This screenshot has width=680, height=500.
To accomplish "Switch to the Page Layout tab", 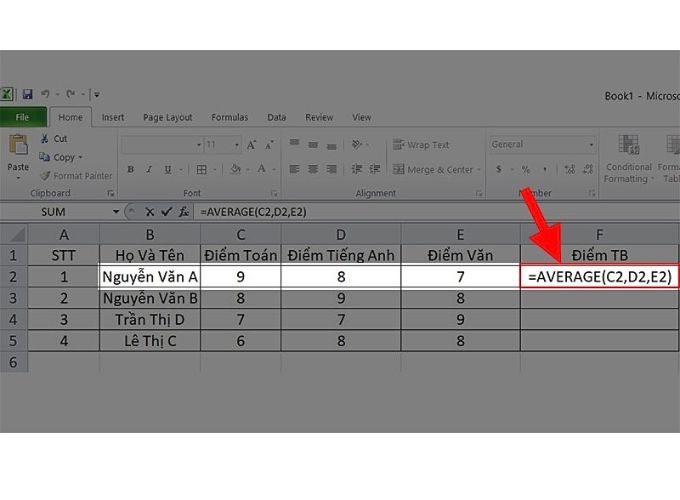I will tap(167, 117).
